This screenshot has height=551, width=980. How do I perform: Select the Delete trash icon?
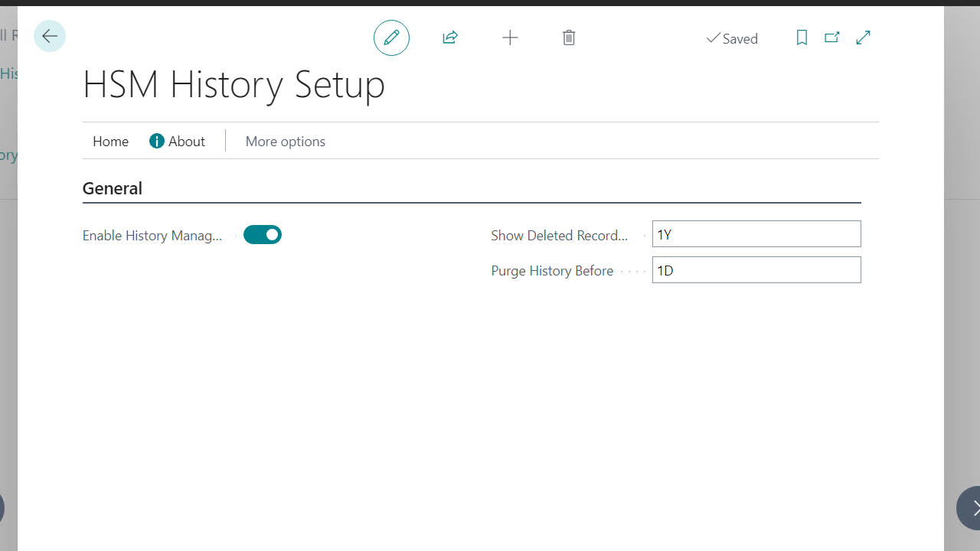click(569, 37)
